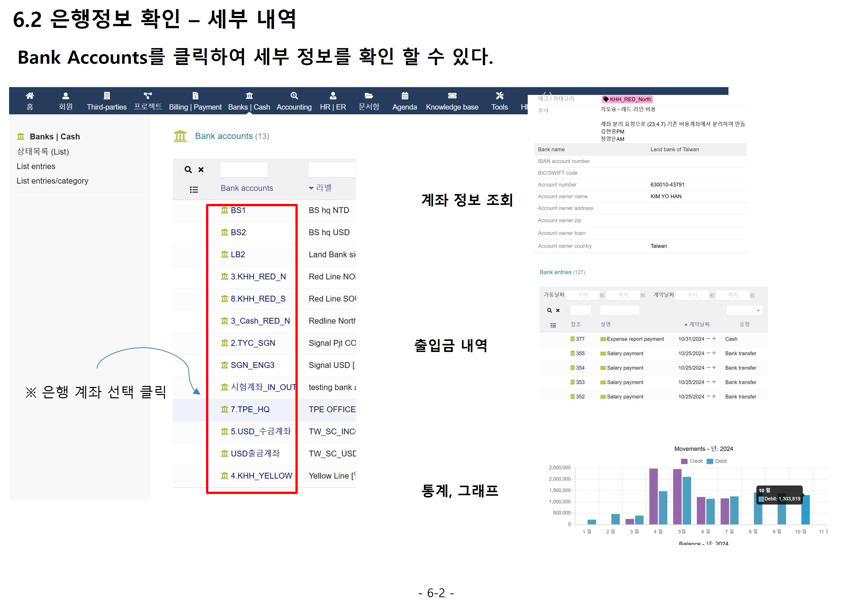Open the 홈 home icon in navbar
The image size is (868, 607).
pos(29,96)
